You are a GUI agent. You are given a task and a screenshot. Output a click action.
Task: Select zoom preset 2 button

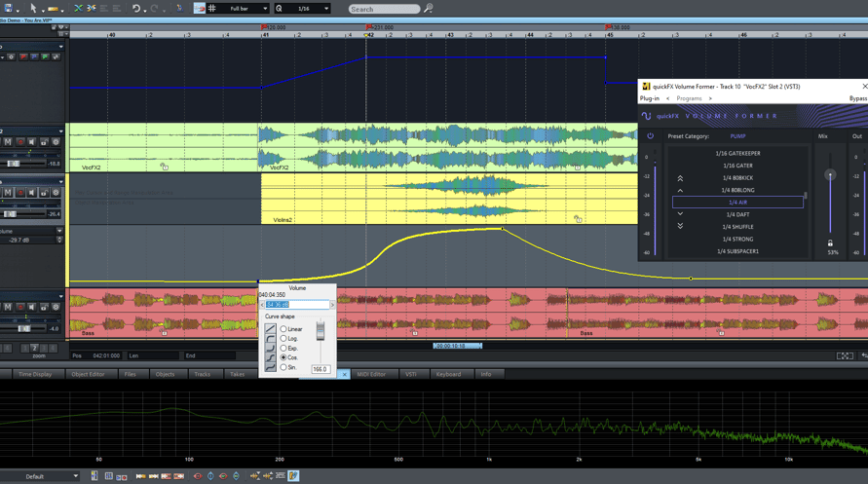pos(34,348)
